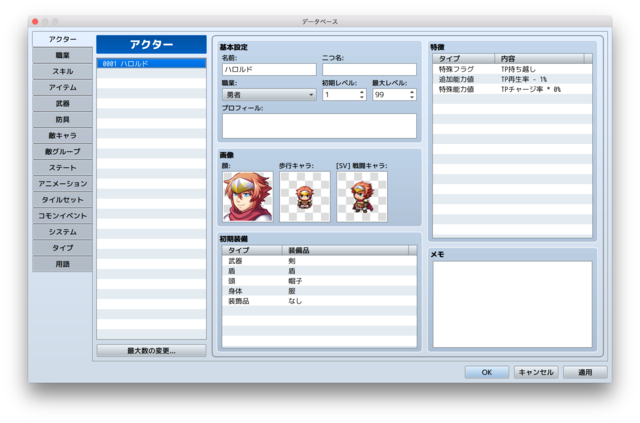Open the 武器 tab

62,103
